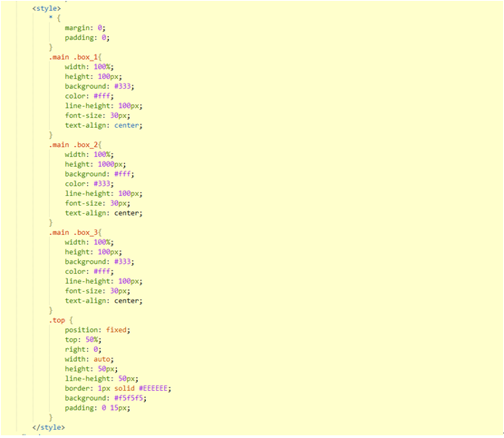This screenshot has width=504, height=438.
Task: Click the .top selector line
Action: click(61, 320)
